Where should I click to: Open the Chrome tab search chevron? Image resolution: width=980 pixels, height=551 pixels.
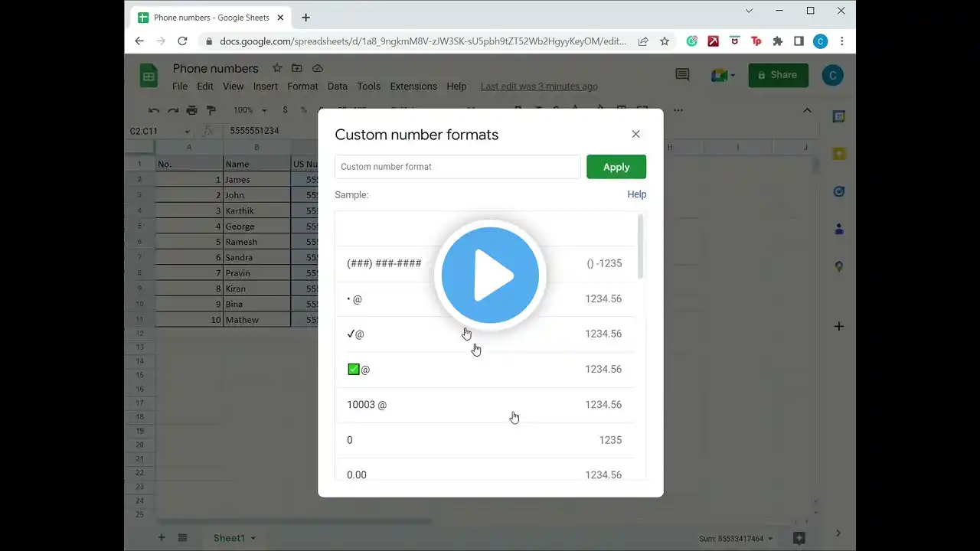pyautogui.click(x=750, y=11)
